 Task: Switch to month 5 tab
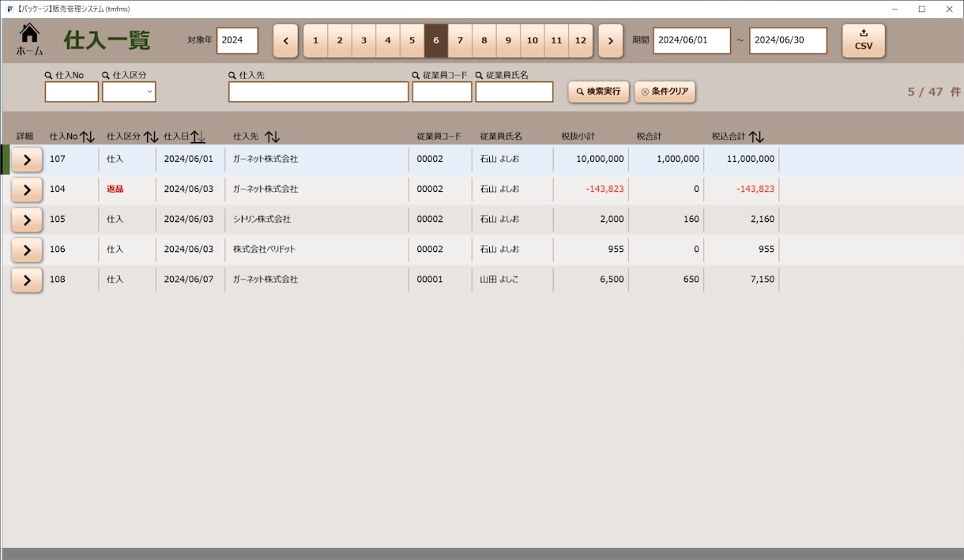412,40
